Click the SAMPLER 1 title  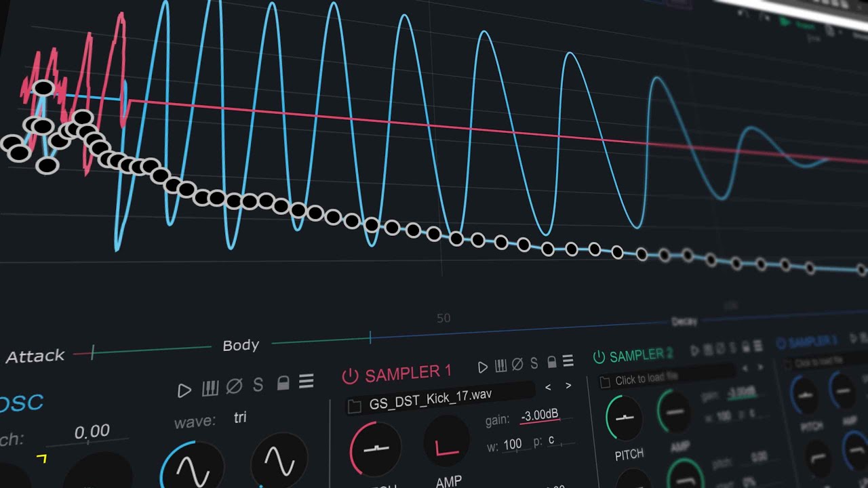pos(408,372)
